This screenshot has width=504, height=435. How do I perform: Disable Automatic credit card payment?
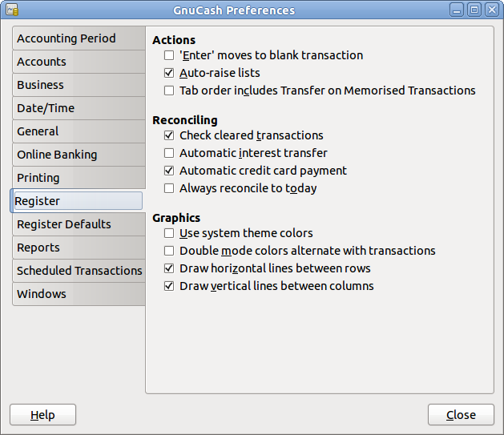(169, 171)
